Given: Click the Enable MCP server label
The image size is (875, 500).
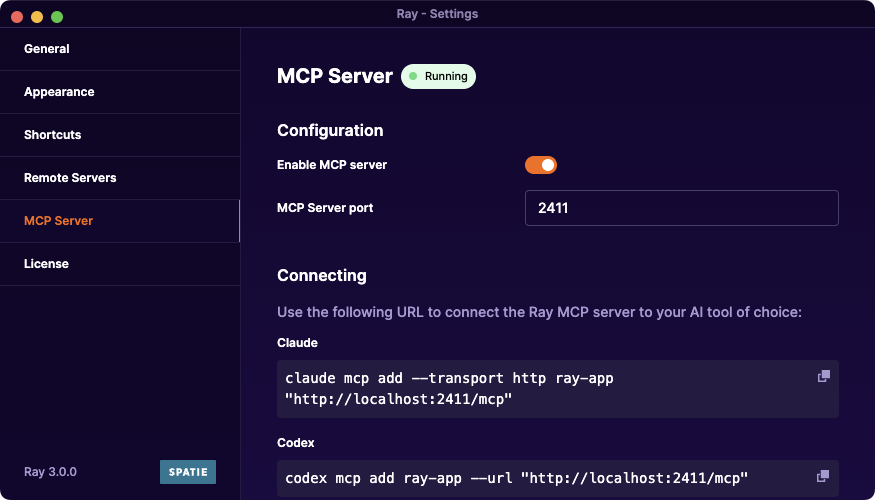Looking at the screenshot, I should (x=332, y=165).
